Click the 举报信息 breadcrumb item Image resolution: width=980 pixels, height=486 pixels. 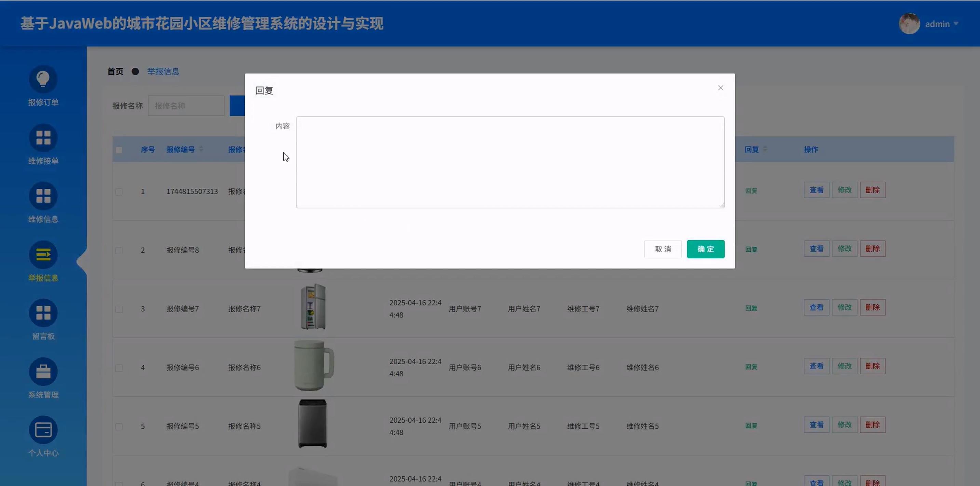[163, 71]
